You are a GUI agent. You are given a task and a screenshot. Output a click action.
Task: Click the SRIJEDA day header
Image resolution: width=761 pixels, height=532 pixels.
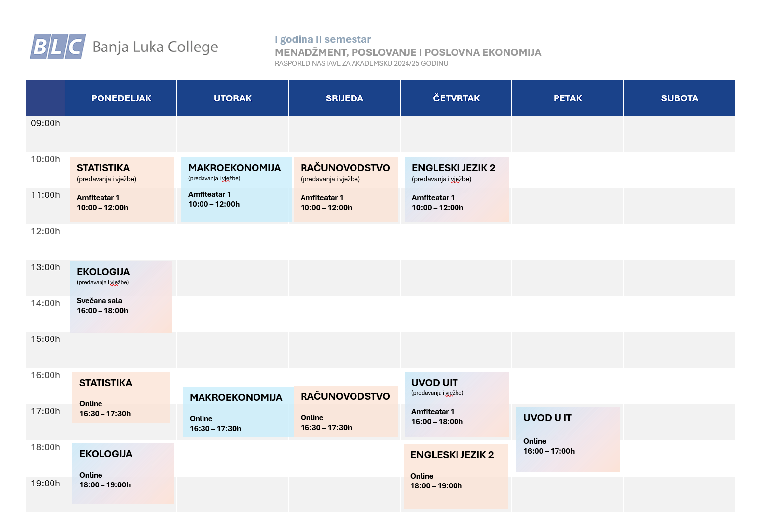pyautogui.click(x=344, y=98)
